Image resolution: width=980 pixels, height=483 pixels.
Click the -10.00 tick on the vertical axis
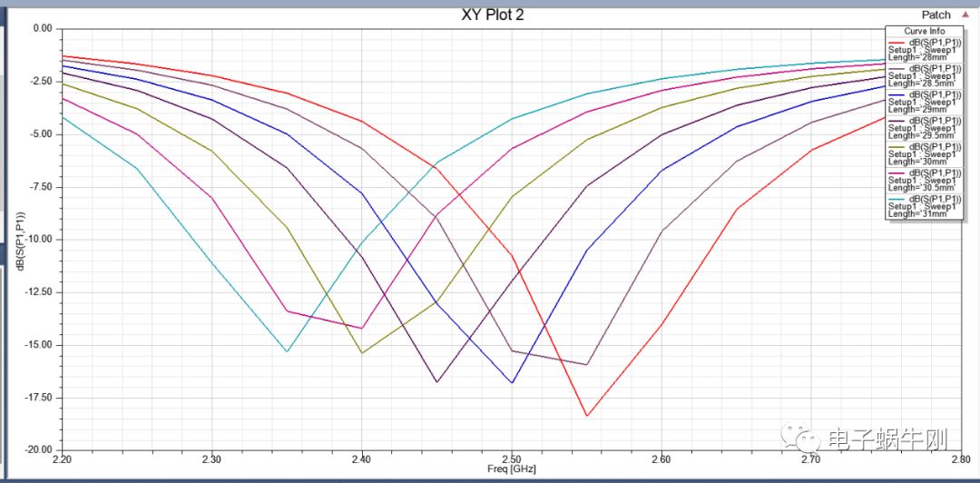coord(37,240)
